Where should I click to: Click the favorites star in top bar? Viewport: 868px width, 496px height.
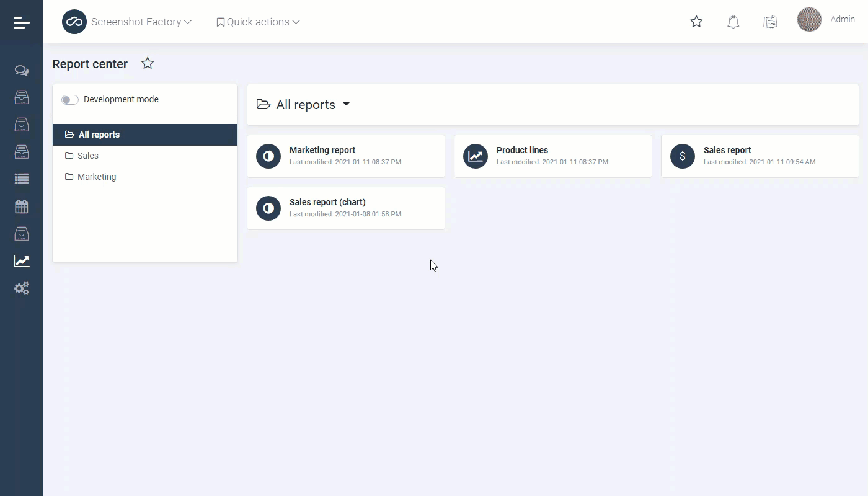[x=696, y=22]
